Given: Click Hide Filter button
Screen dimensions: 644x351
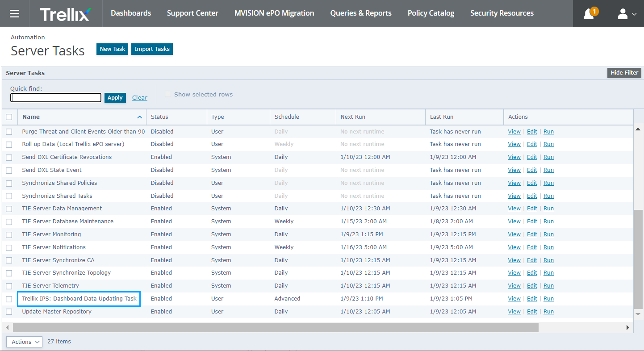Looking at the screenshot, I should [x=624, y=73].
